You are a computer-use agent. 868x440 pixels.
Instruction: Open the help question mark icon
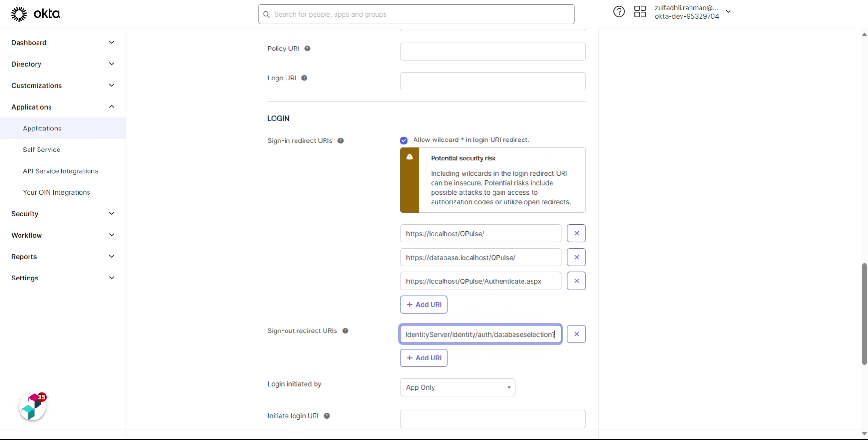pyautogui.click(x=619, y=11)
